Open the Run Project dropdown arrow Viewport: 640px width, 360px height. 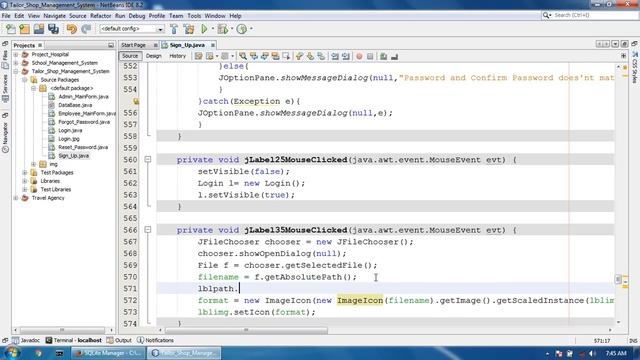click(213, 29)
